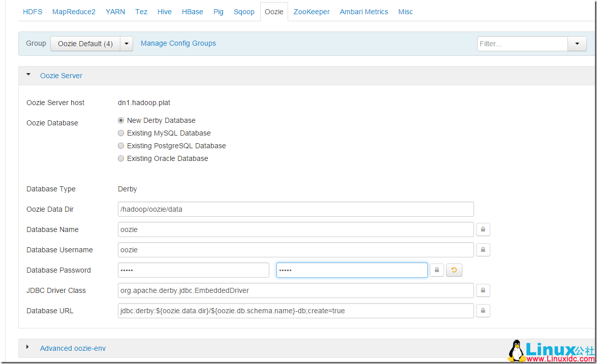Click into the Oozie Data Dir field
The height and width of the screenshot is (364, 597).
click(295, 209)
